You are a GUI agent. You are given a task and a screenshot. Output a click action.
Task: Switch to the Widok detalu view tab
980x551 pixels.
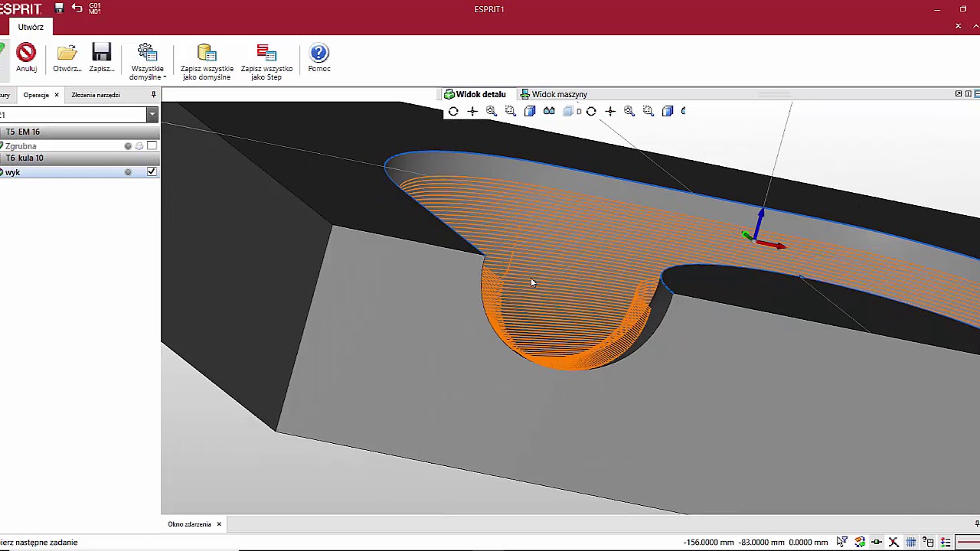point(475,94)
